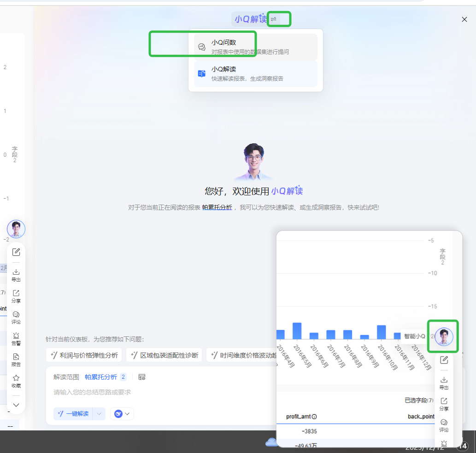Viewport: 476px width, 453px height.
Task: Click 评论 comment icon in the left floating toolbar
Action: coord(16,317)
